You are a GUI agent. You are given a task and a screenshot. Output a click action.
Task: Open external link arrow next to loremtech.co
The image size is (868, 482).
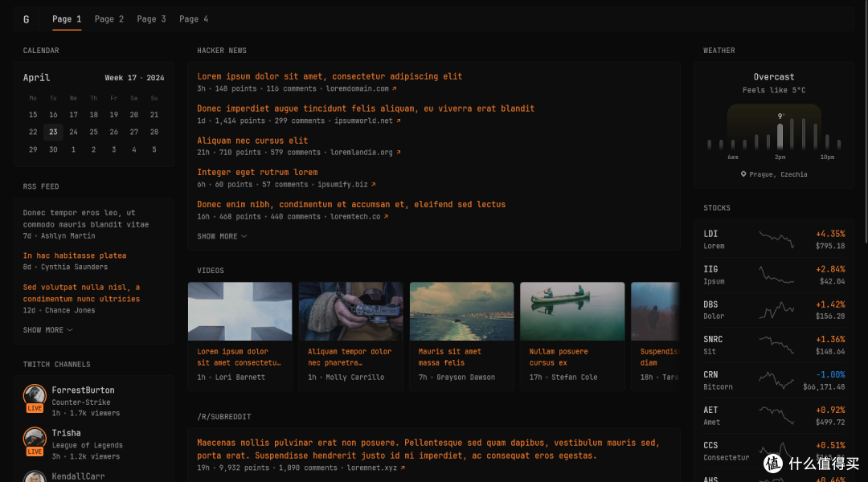click(x=386, y=216)
